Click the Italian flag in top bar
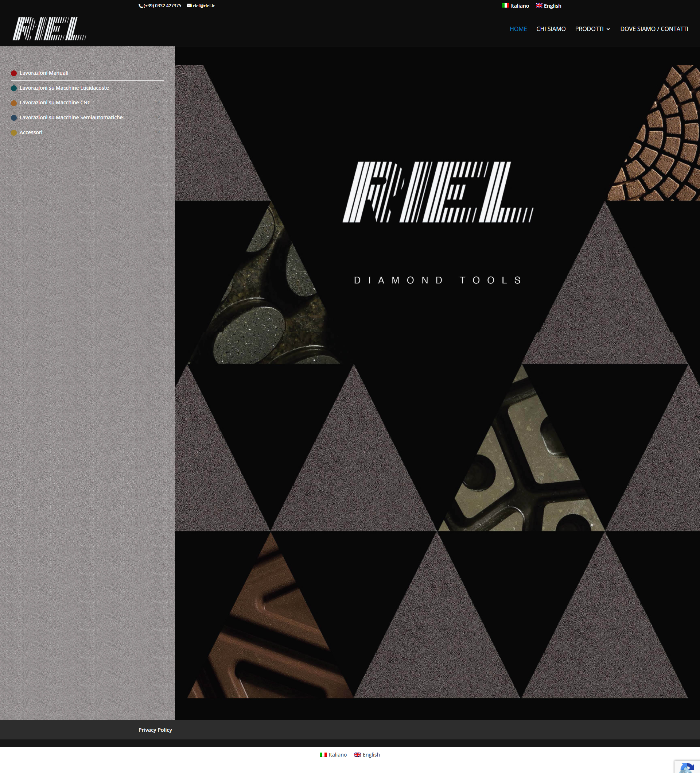Image resolution: width=700 pixels, height=777 pixels. [x=505, y=5]
